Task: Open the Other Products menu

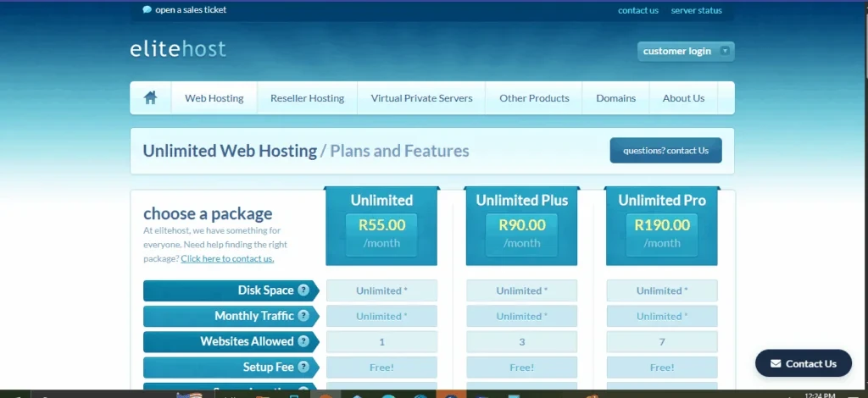Action: (534, 98)
